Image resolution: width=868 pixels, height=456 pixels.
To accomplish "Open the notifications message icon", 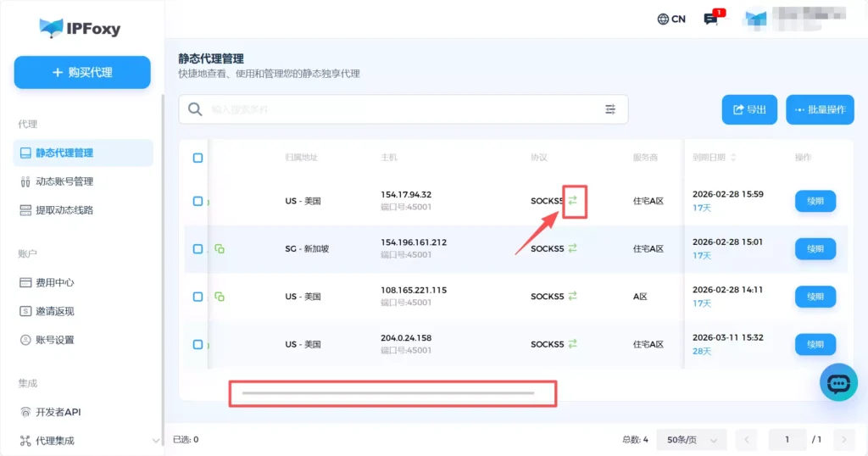I will 711,19.
